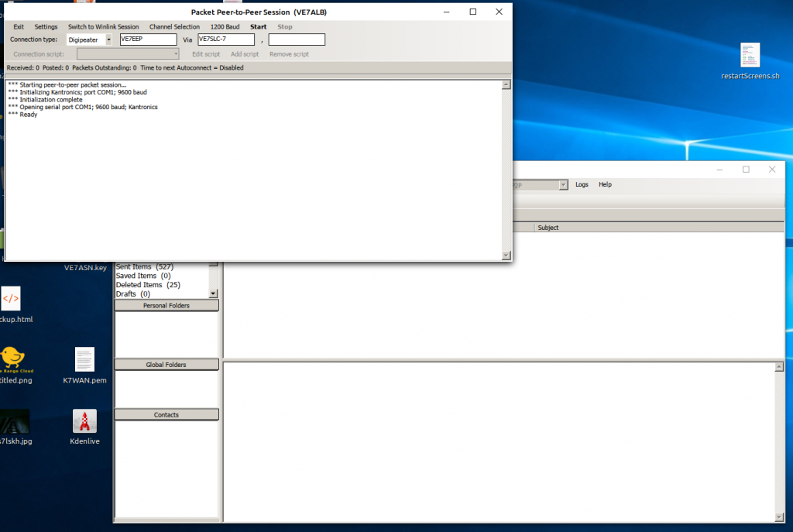Open the HTML file desktop icon
This screenshot has height=532, width=793.
(x=11, y=298)
